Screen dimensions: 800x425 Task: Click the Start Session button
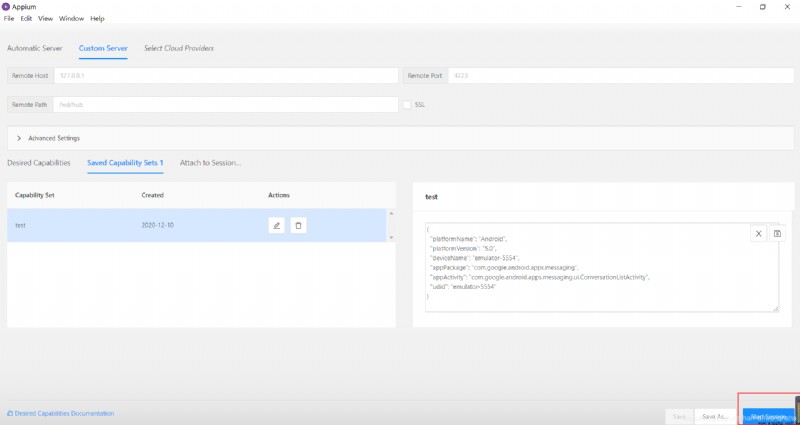tap(768, 417)
